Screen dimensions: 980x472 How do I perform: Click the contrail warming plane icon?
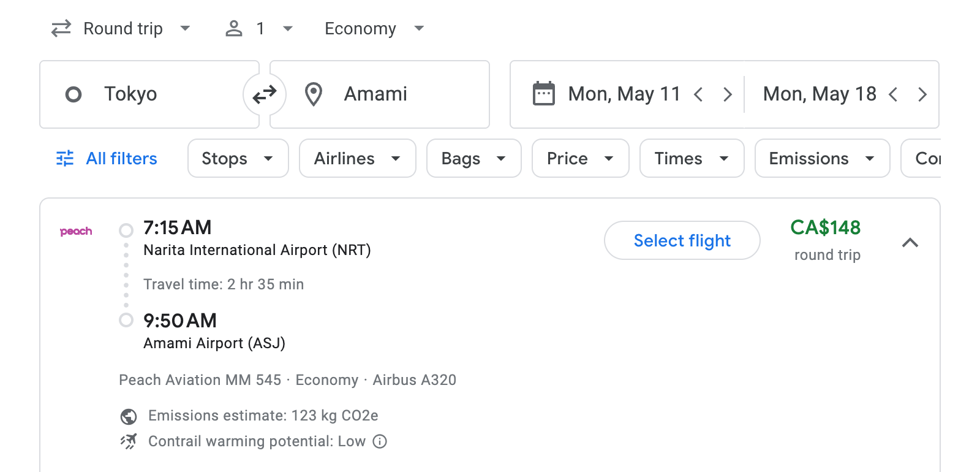click(127, 441)
